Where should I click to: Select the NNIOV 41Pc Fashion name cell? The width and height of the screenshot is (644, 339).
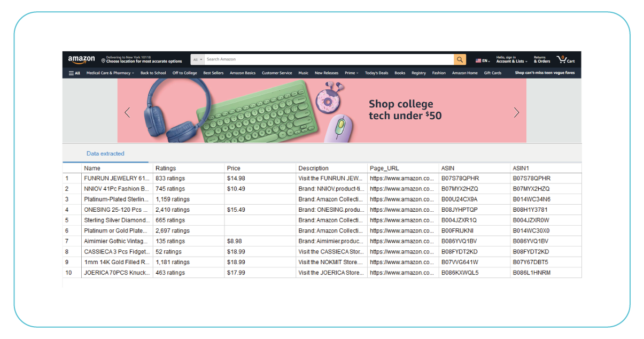(117, 189)
